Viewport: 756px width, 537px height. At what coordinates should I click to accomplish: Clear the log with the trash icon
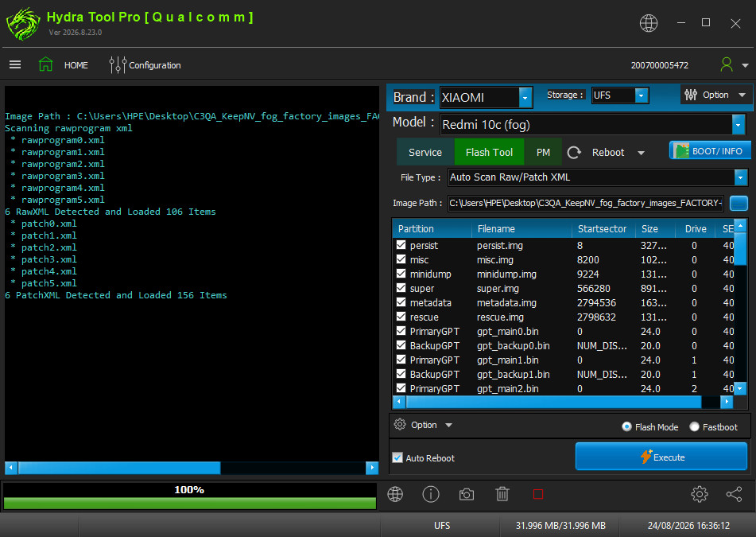(502, 494)
